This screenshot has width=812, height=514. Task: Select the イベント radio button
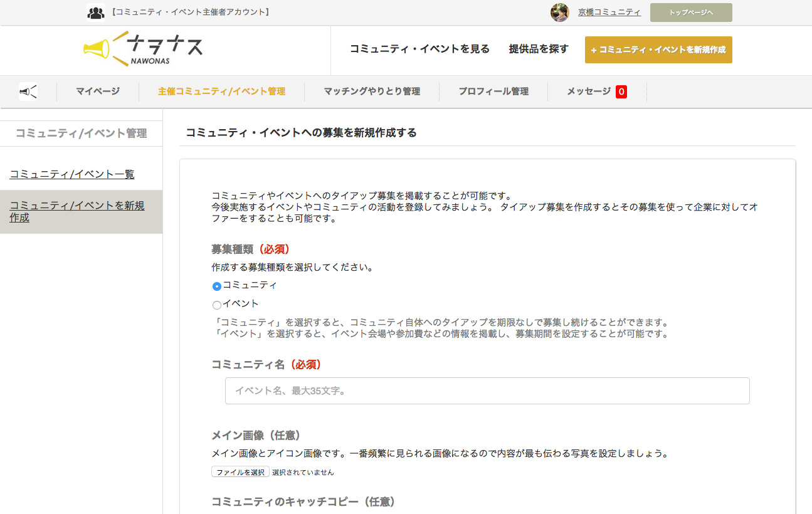click(217, 305)
